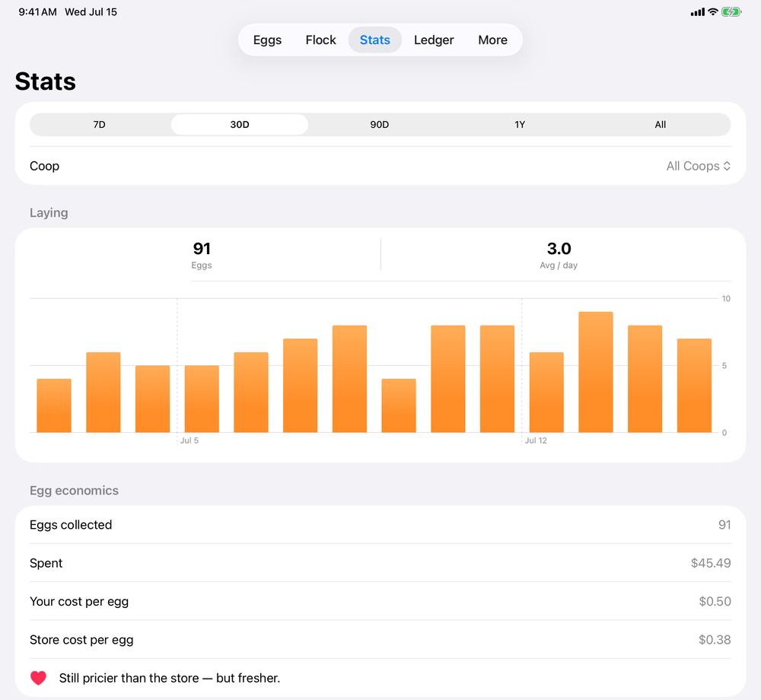761x700 pixels.
Task: Tap the cellular signal bars icon
Action: [697, 12]
